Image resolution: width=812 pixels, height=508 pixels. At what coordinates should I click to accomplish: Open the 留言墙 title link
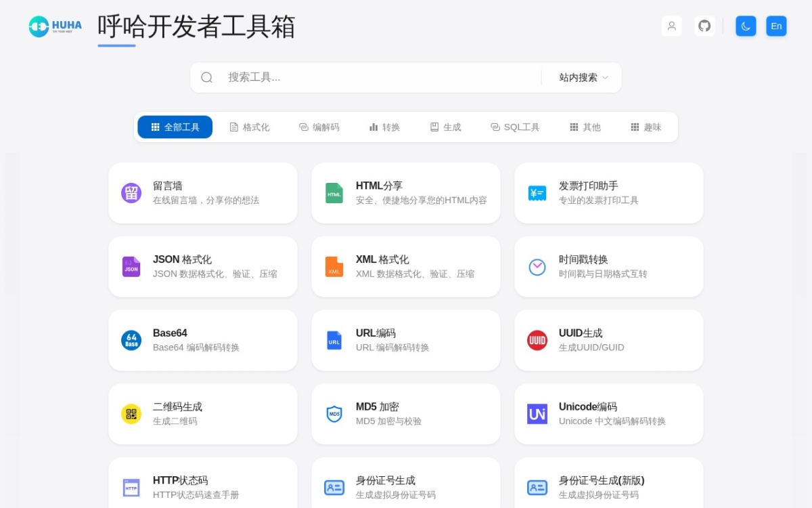168,186
